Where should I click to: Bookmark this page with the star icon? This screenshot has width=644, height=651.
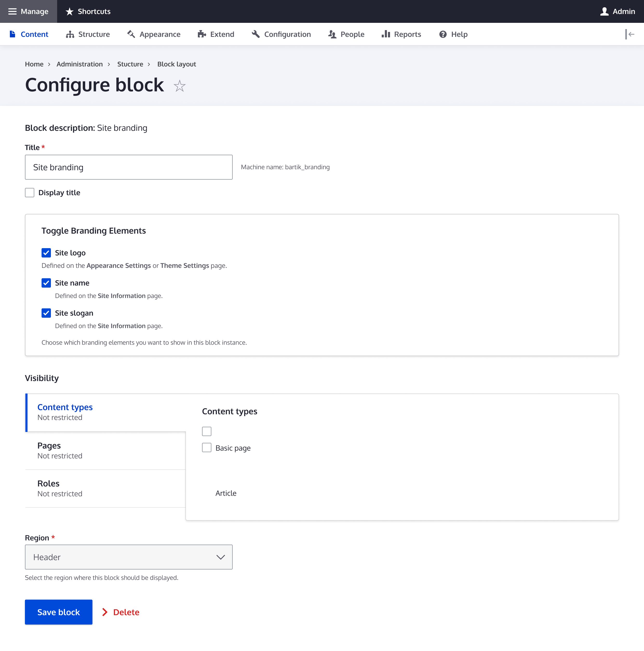[179, 86]
